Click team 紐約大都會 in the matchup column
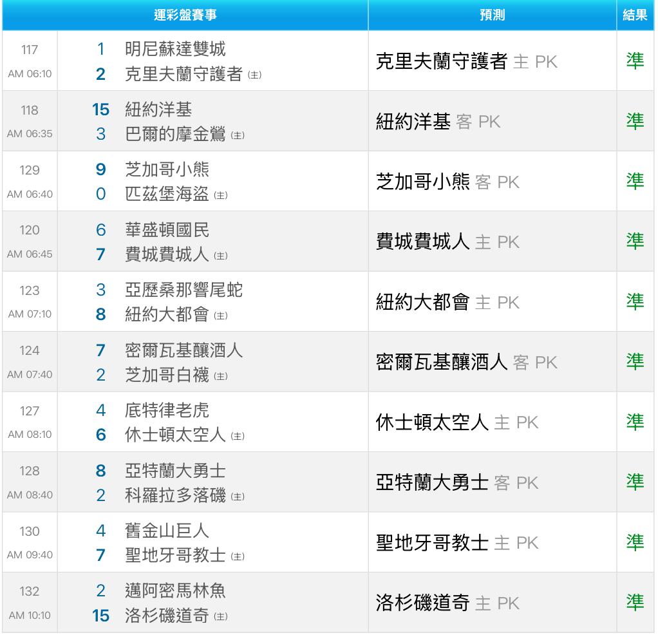This screenshot has height=644, width=658. click(x=167, y=314)
